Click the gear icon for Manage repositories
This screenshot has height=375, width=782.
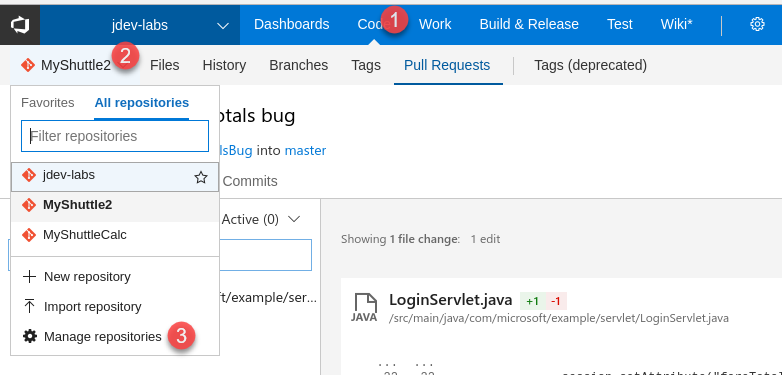[30, 337]
